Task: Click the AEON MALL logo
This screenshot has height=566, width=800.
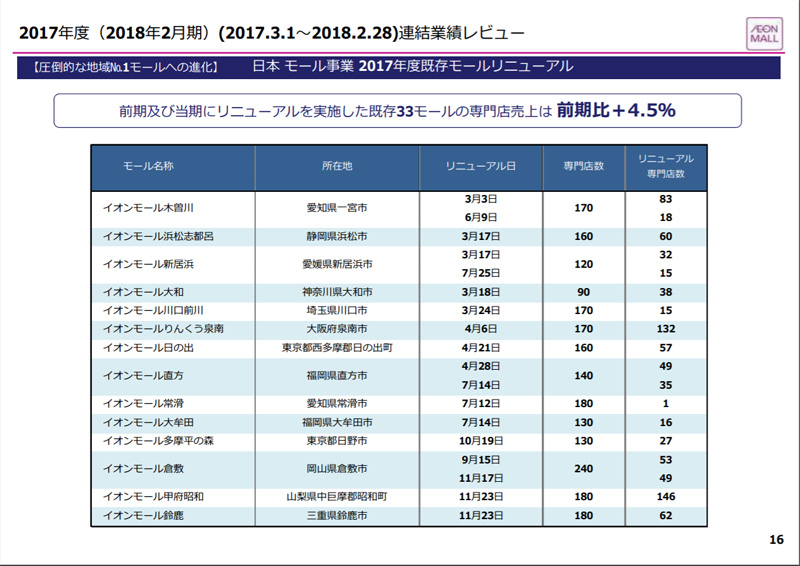Action: (x=764, y=34)
